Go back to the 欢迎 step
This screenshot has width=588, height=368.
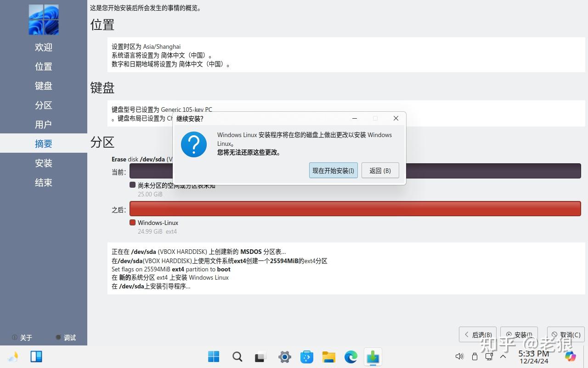click(x=43, y=46)
